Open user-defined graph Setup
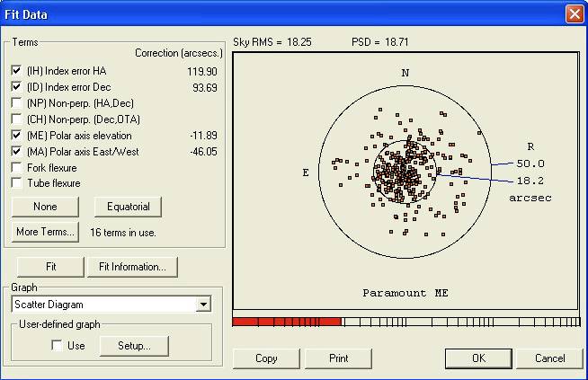The height and width of the screenshot is (380, 588). click(x=133, y=346)
